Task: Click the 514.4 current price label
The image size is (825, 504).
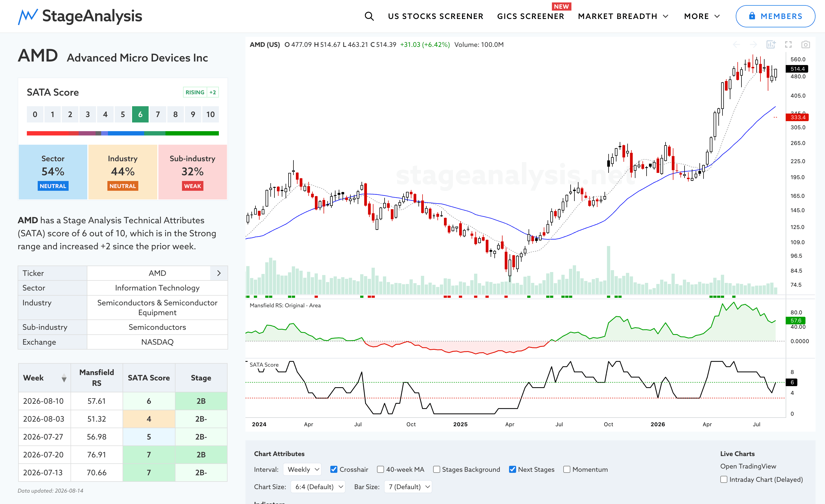Action: pos(797,69)
